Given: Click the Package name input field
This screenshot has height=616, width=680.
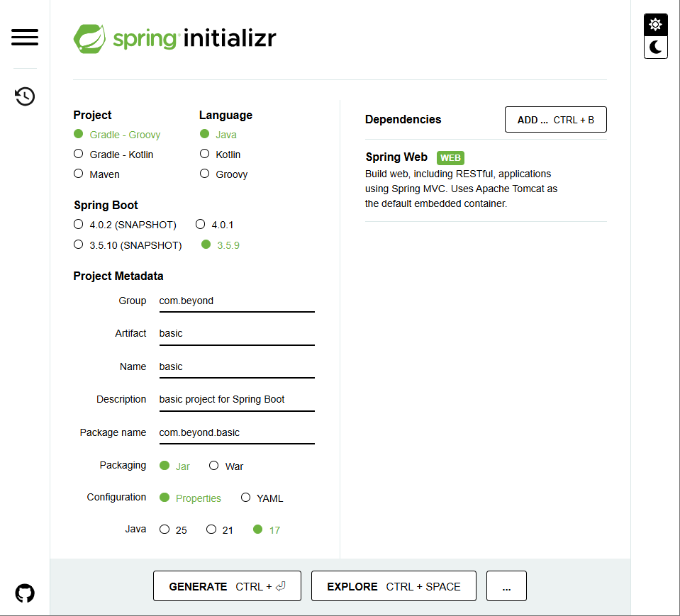Looking at the screenshot, I should point(237,432).
